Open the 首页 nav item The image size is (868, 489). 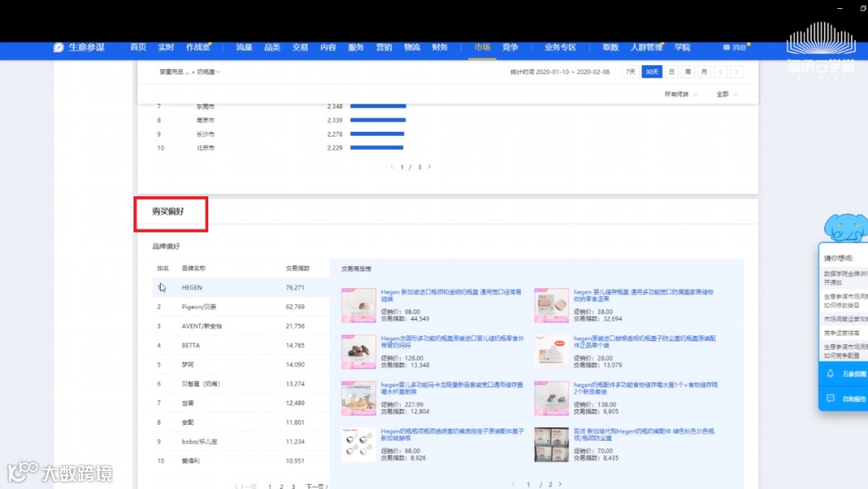[x=138, y=47]
